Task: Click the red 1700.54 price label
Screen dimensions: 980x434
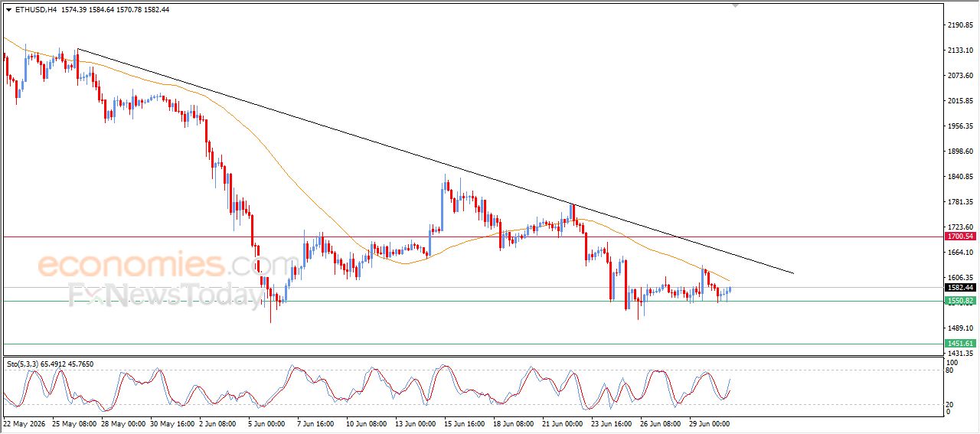Action: pos(961,237)
